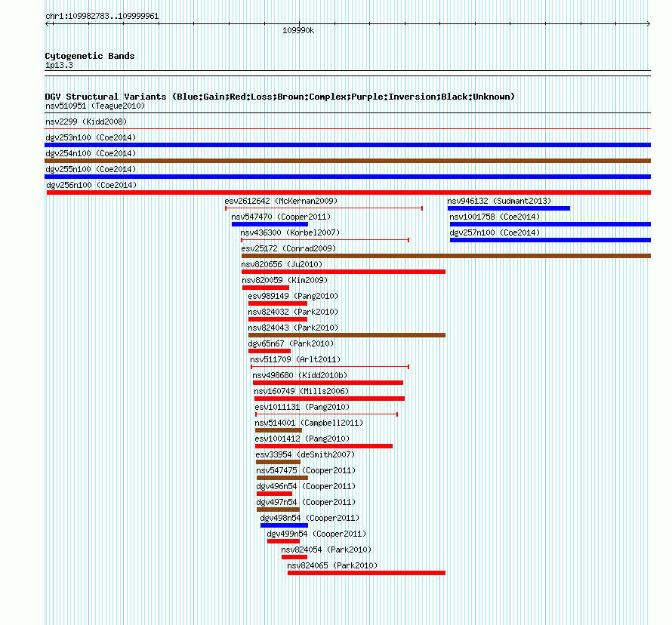This screenshot has height=625, width=672.
Task: Click the nsv824043 (Park2010) label
Action: [x=293, y=328]
